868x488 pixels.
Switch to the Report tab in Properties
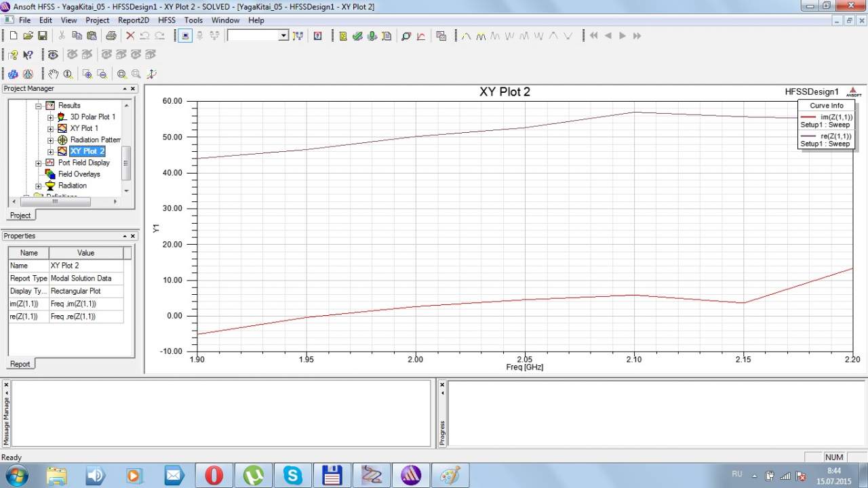[20, 364]
